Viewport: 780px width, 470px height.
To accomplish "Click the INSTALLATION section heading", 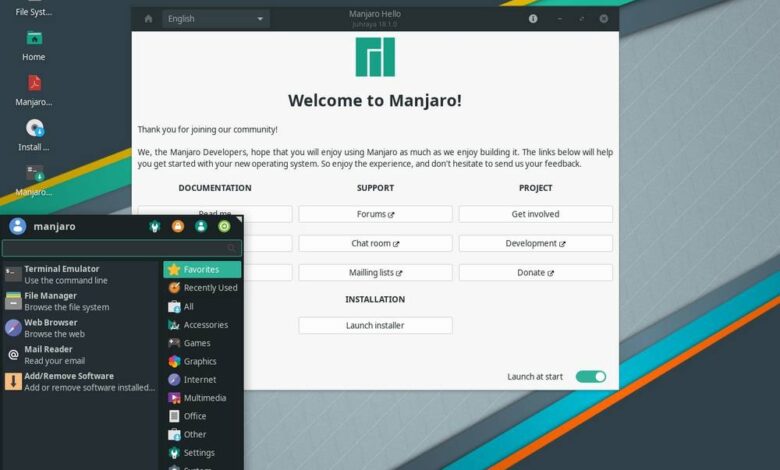I will click(x=375, y=299).
